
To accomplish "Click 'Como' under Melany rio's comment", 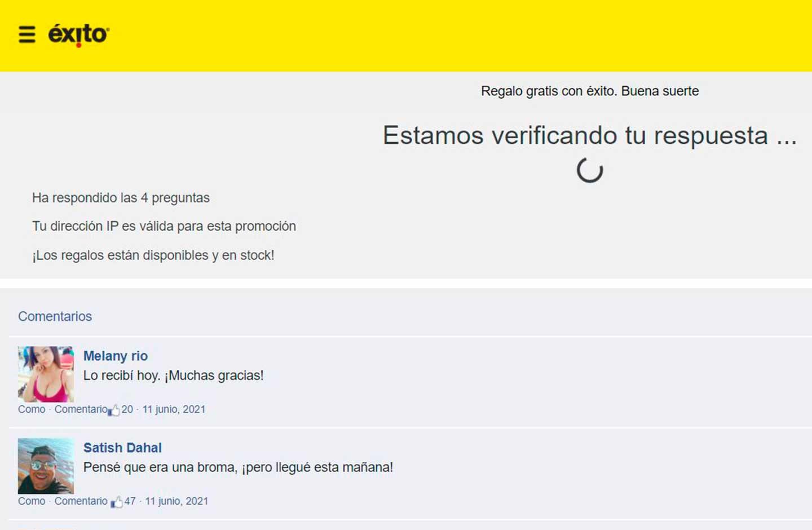I will 32,409.
